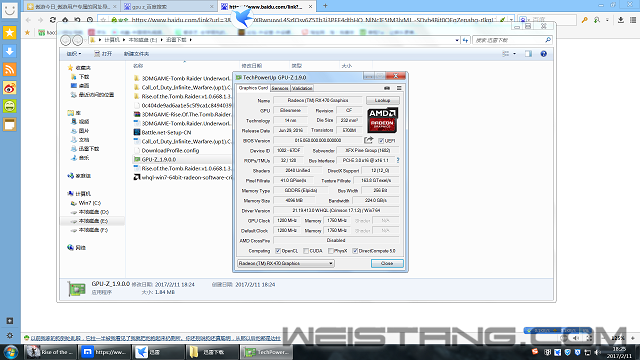Click the BIOS export share icon
The image size is (640, 360).
click(x=369, y=140)
